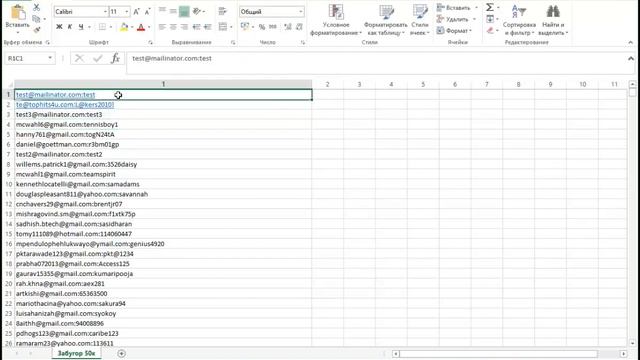Toggle middle vertical alignment
The image size is (640, 360).
click(x=173, y=11)
